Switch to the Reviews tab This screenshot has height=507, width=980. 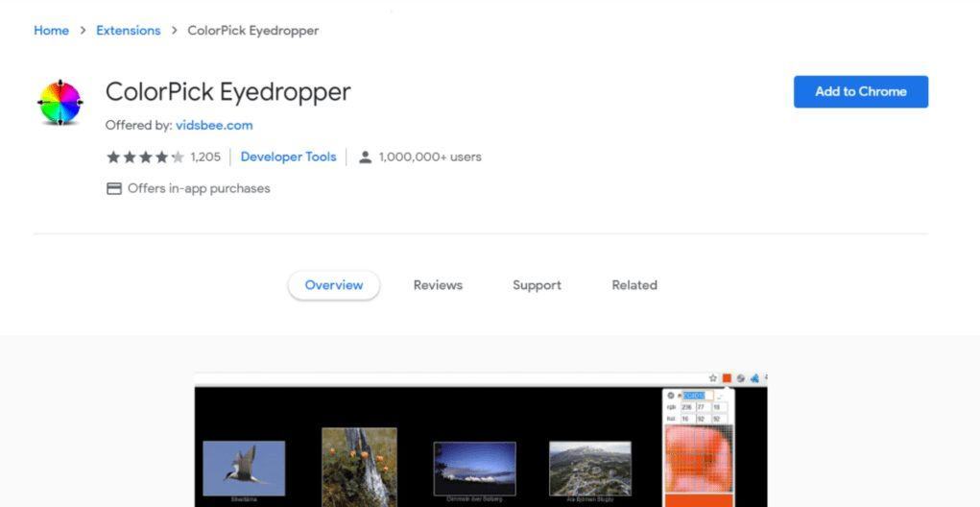pos(438,285)
